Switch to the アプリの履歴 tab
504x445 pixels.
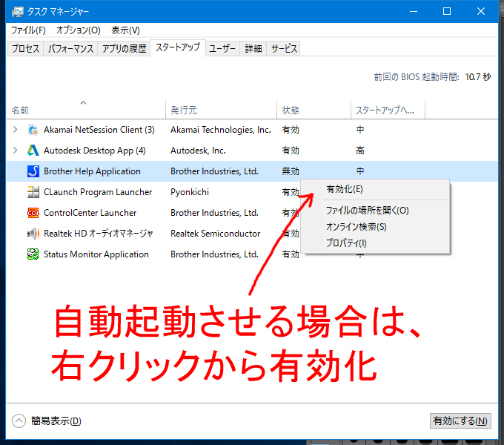(x=124, y=48)
